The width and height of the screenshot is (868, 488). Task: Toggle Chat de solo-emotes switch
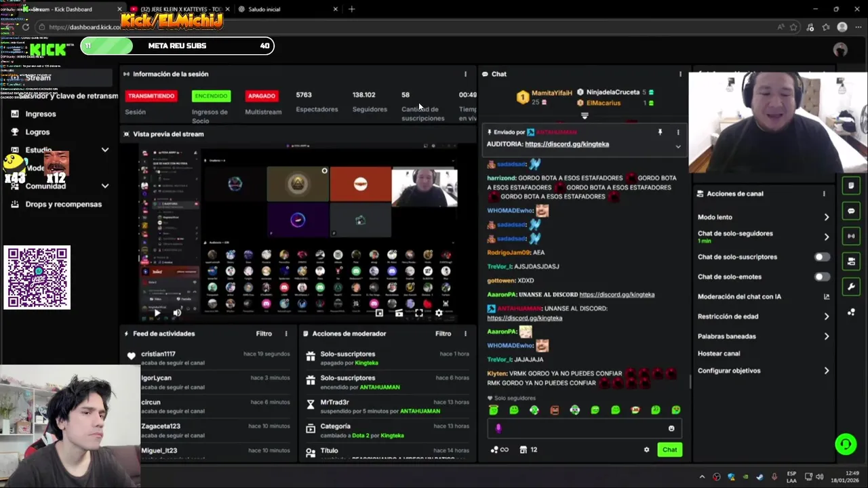pos(821,277)
